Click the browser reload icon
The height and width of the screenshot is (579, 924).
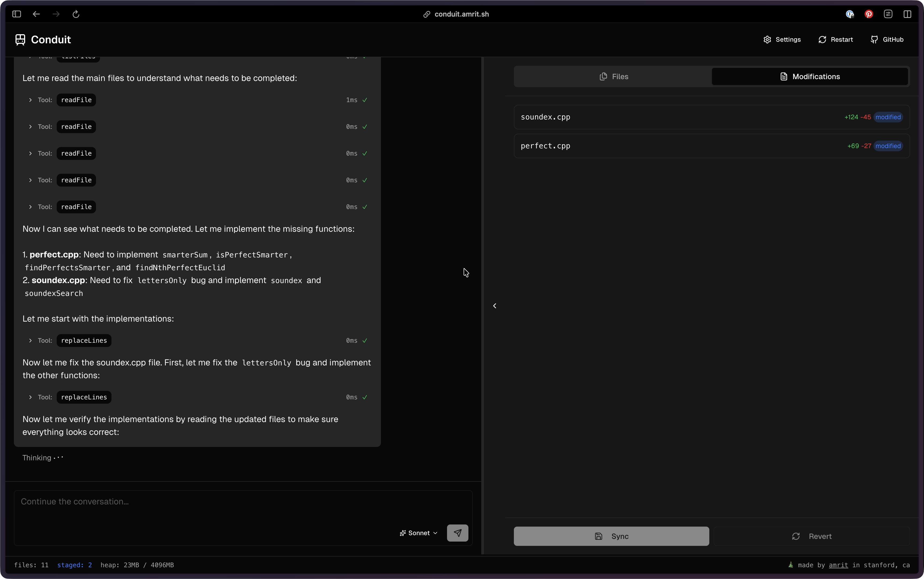[76, 14]
